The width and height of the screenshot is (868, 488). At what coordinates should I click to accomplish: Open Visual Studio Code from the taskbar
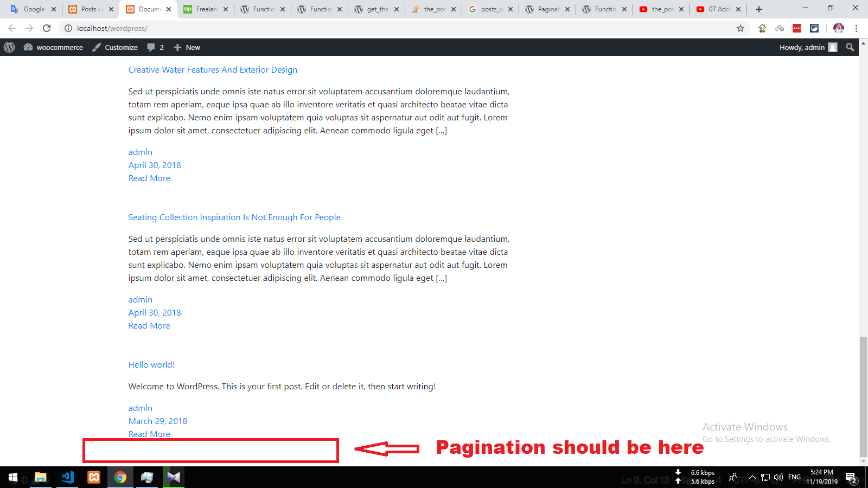[x=67, y=477]
